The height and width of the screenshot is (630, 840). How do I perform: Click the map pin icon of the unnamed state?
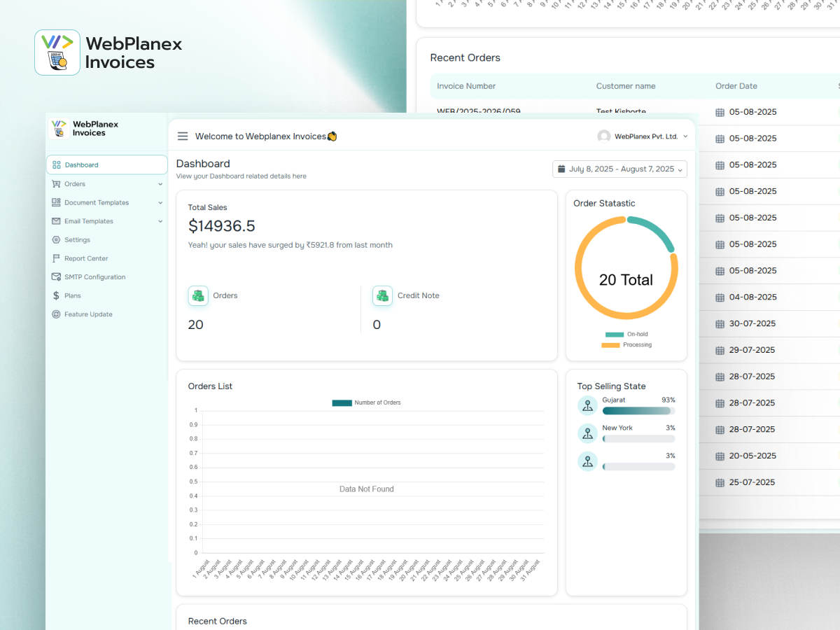(x=588, y=461)
